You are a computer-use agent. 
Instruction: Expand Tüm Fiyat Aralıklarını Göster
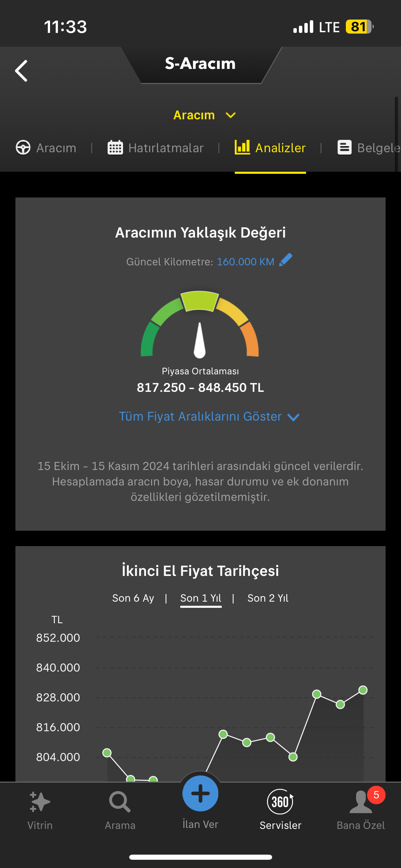tap(209, 417)
